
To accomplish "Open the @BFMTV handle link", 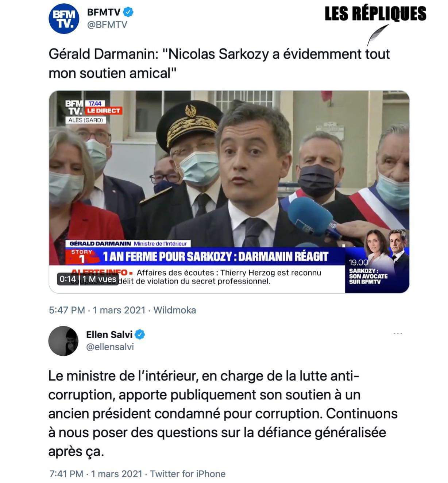I will tap(107, 25).
